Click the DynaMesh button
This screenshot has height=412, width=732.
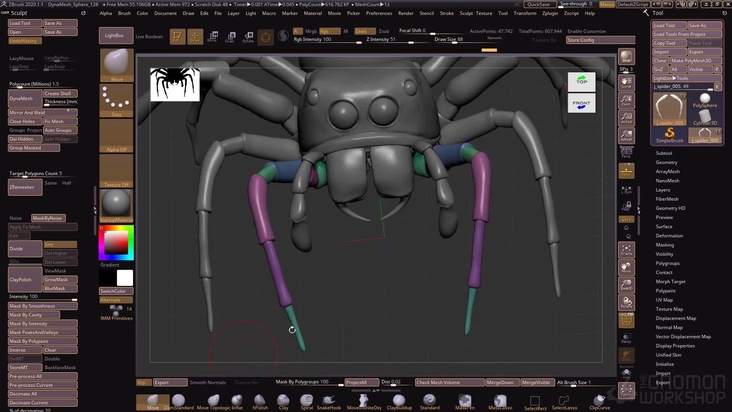point(25,98)
